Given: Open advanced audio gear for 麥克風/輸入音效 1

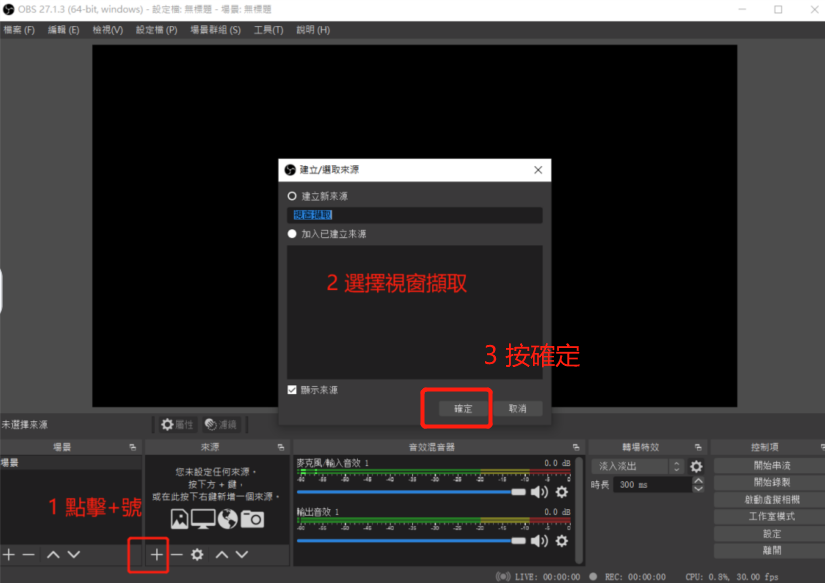Looking at the screenshot, I should click(561, 490).
